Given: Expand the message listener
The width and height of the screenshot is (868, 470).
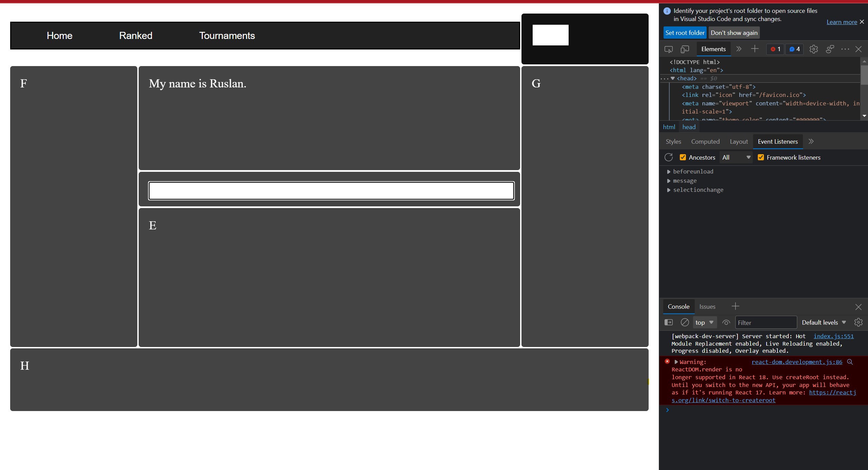Looking at the screenshot, I should point(669,181).
